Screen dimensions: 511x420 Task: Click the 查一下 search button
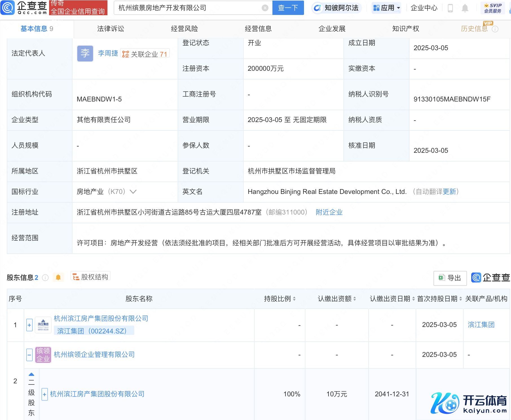coord(288,8)
